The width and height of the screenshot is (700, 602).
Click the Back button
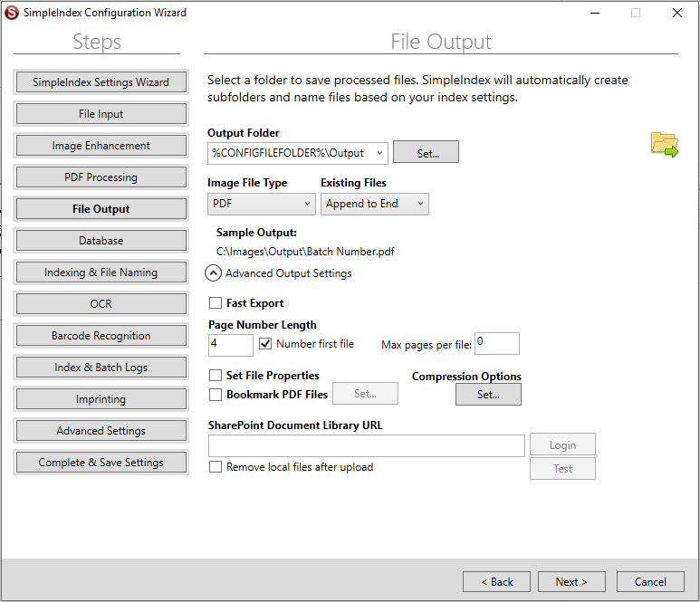(x=496, y=582)
